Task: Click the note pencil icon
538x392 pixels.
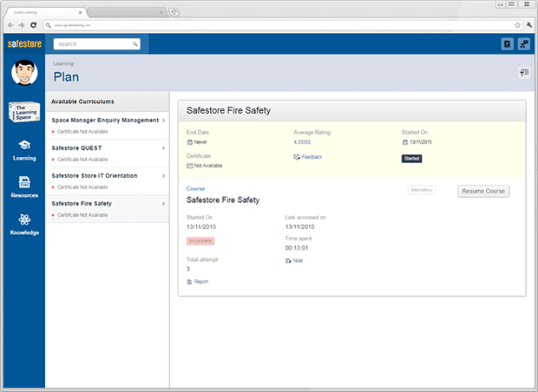Action: (x=288, y=261)
